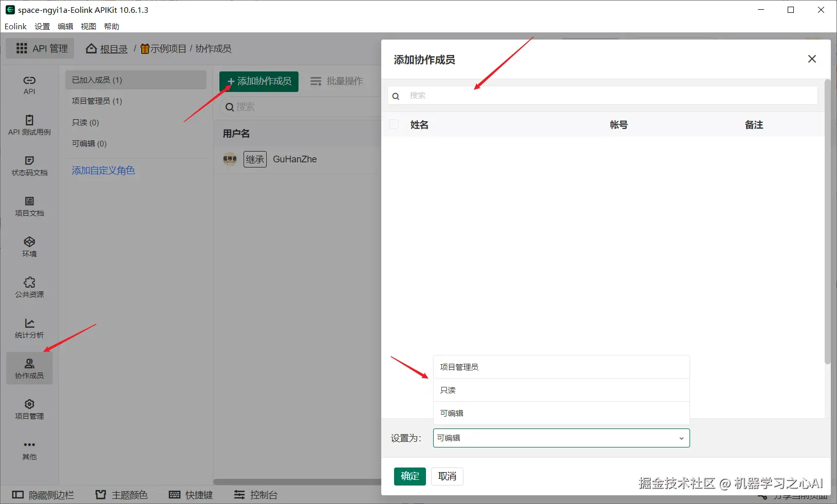The width and height of the screenshot is (837, 504).
Task: View 统计分析 statistics
Action: 29,328
